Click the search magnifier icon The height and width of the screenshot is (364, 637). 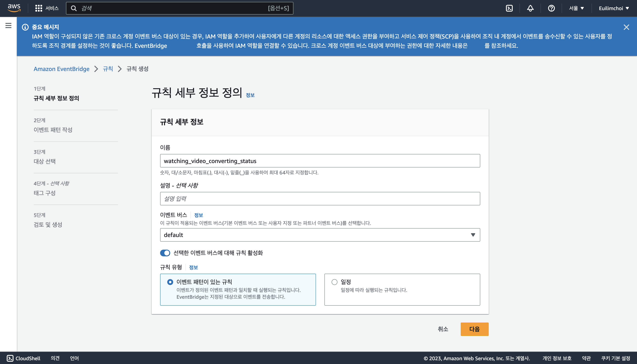point(74,8)
